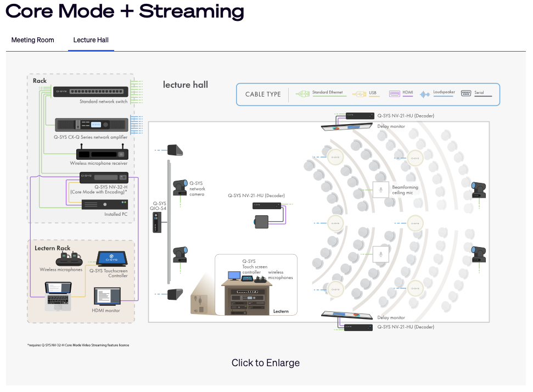Click the Loudspeaker cable legend icon
This screenshot has height=392, width=533.
tap(425, 94)
